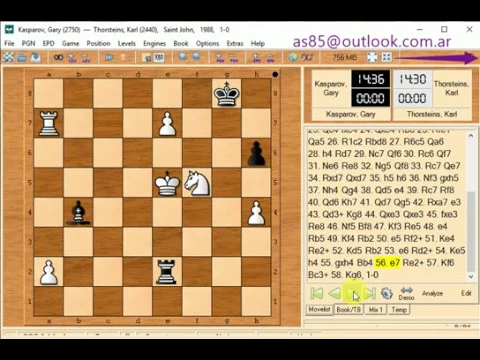Start a new game with the chessboard icon
The width and height of the screenshot is (480, 360).
click(x=9, y=58)
